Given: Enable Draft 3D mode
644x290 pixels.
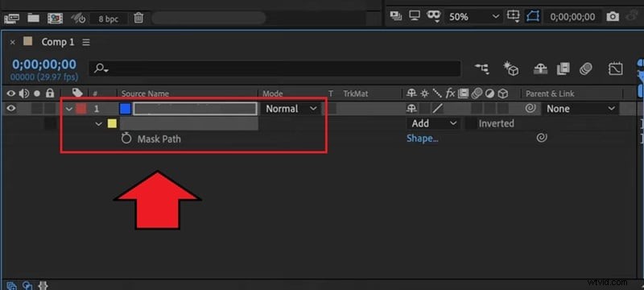Looking at the screenshot, I should [511, 69].
